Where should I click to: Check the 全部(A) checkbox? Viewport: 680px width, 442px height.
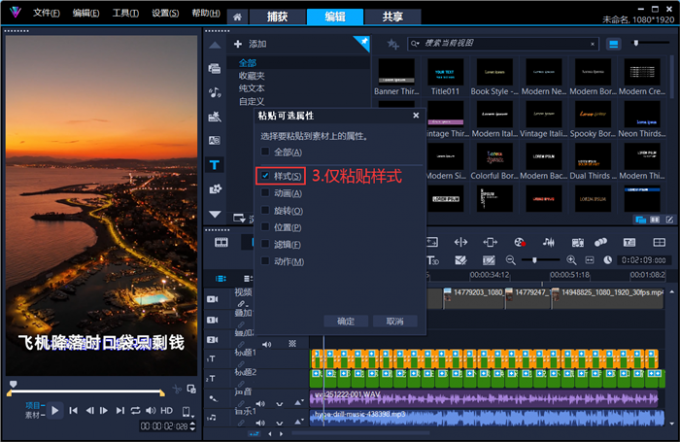click(265, 152)
